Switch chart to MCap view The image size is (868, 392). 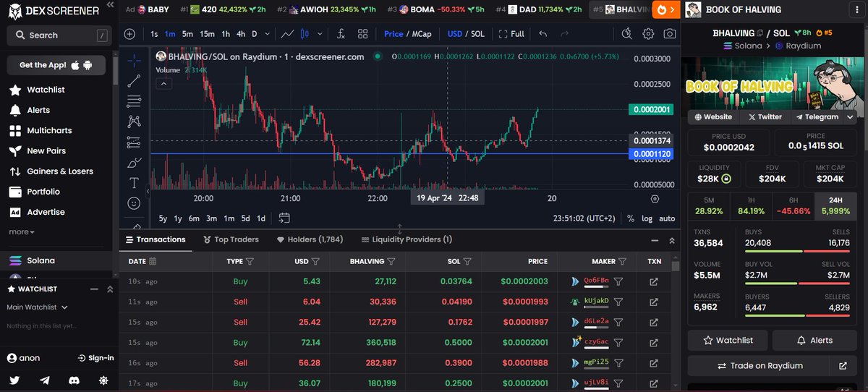[423, 34]
